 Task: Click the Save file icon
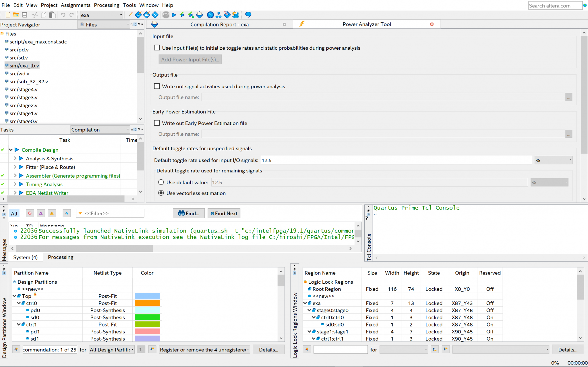[x=24, y=15]
